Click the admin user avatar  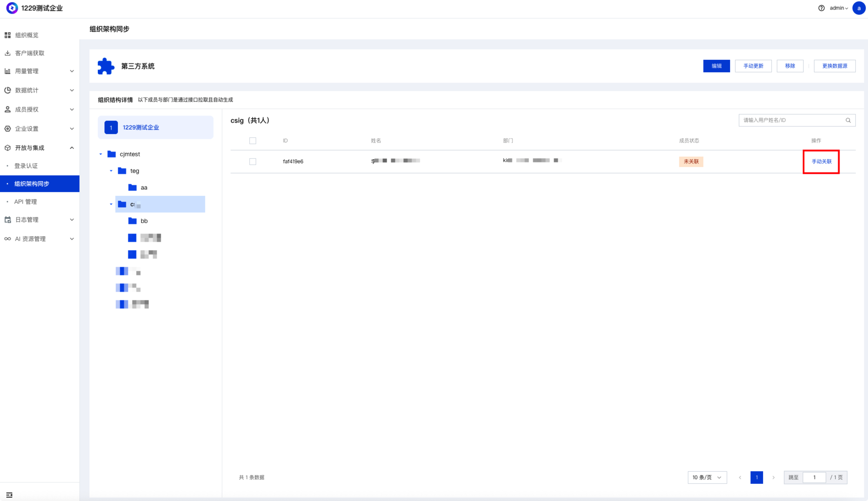coord(859,8)
